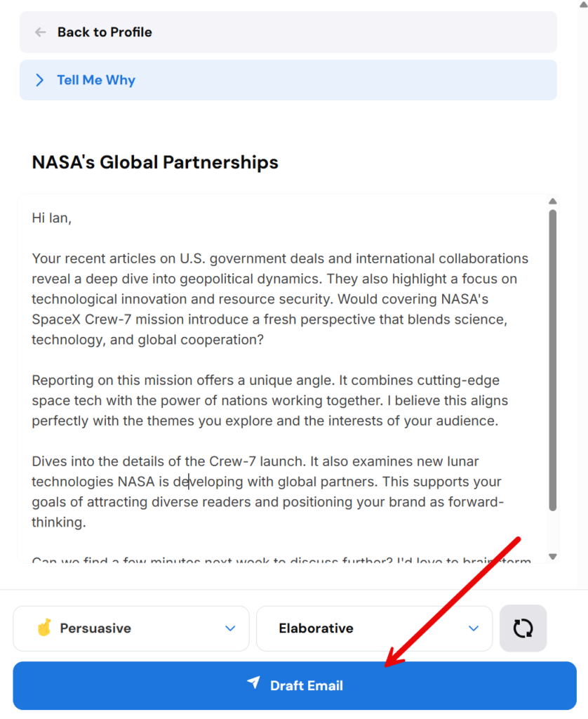Click the email text scroll up arrow
588x719 pixels.
pos(553,202)
